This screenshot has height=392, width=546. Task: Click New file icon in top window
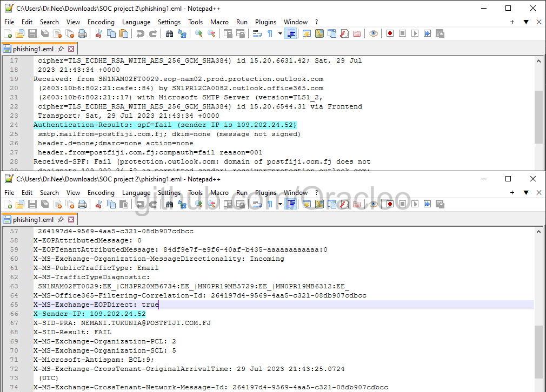coord(8,33)
